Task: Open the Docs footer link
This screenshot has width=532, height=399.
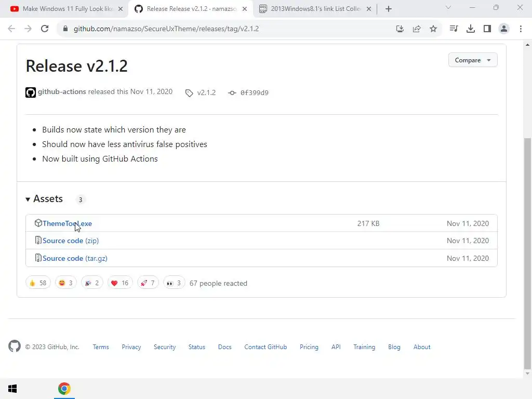Action: tap(224, 347)
